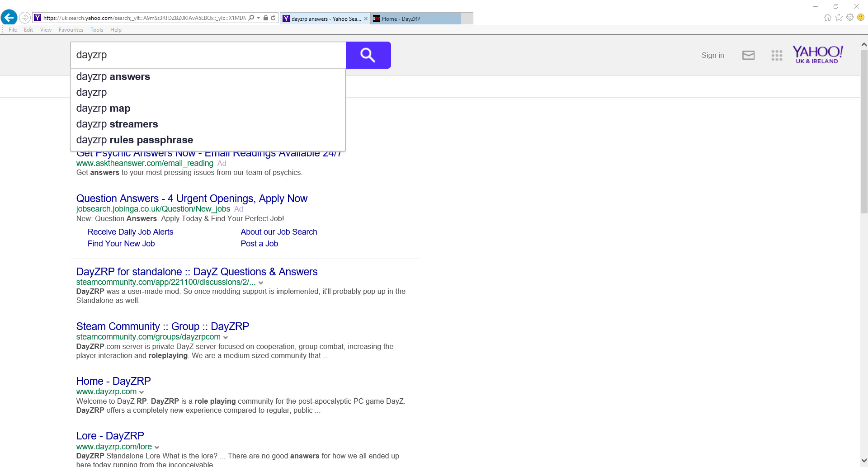Select suggestion dayzrp map
This screenshot has width=868, height=467.
tap(208, 108)
